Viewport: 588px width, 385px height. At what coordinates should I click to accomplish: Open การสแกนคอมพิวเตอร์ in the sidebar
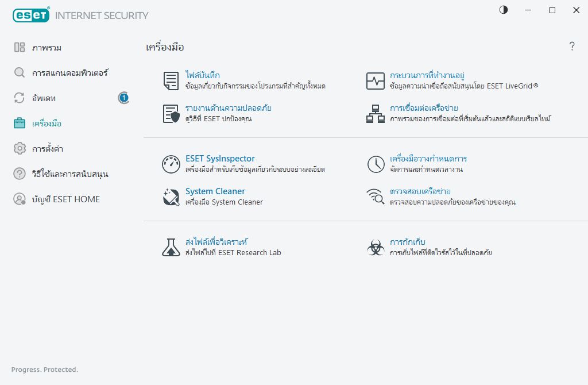pyautogui.click(x=70, y=73)
